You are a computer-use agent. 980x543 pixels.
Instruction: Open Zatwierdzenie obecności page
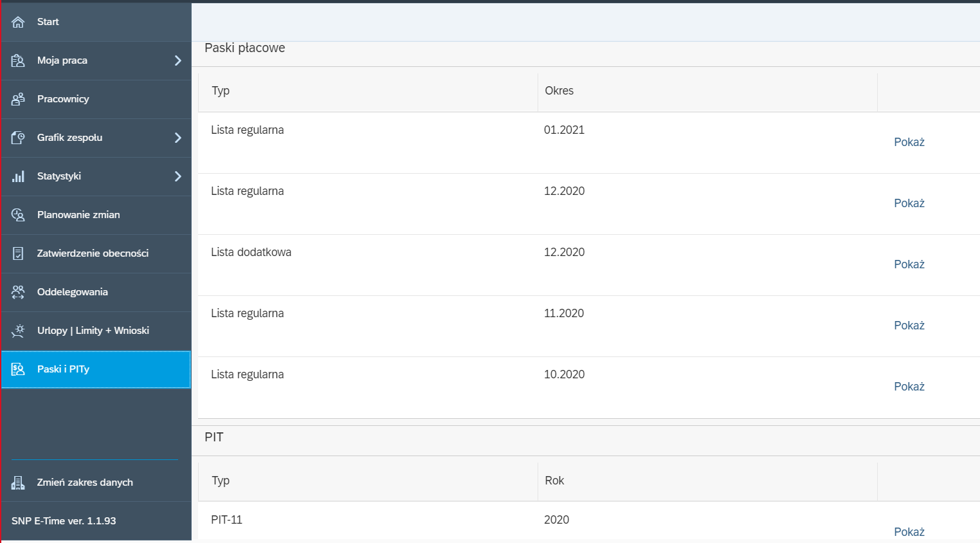tap(96, 253)
